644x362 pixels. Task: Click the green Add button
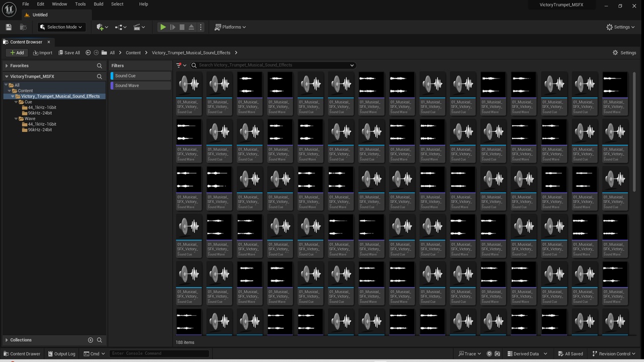[17, 53]
